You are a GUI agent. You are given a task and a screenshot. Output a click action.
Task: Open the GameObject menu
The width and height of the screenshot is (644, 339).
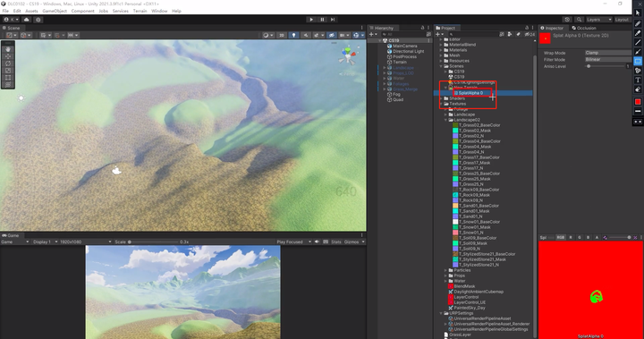55,11
